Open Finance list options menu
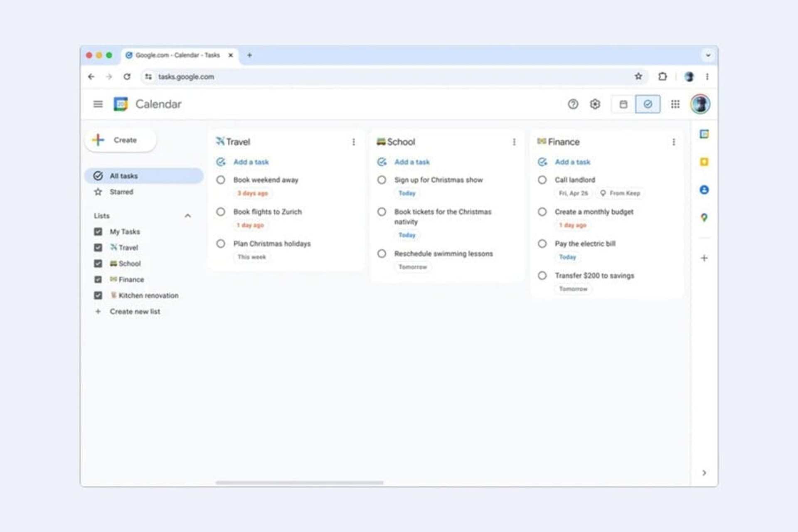The height and width of the screenshot is (532, 798). (x=673, y=142)
